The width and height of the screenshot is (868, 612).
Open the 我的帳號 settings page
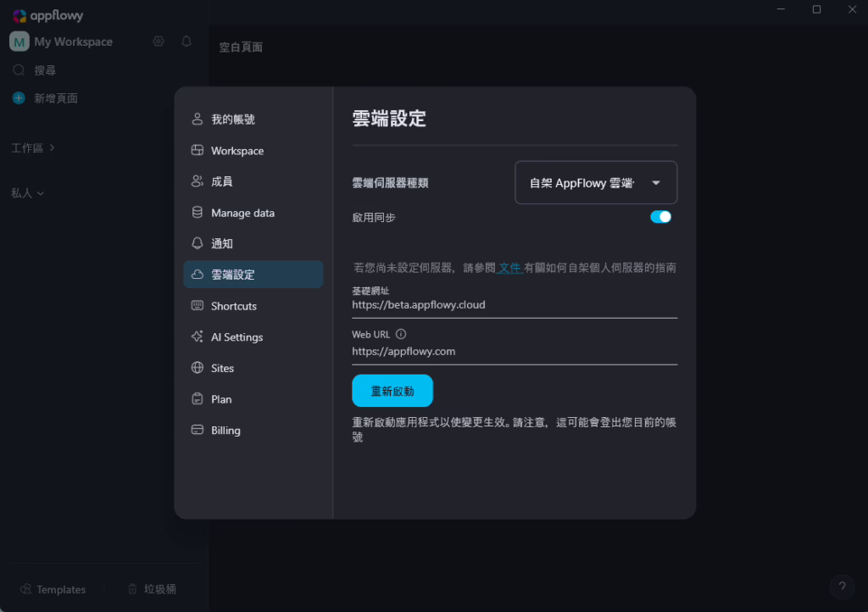253,119
